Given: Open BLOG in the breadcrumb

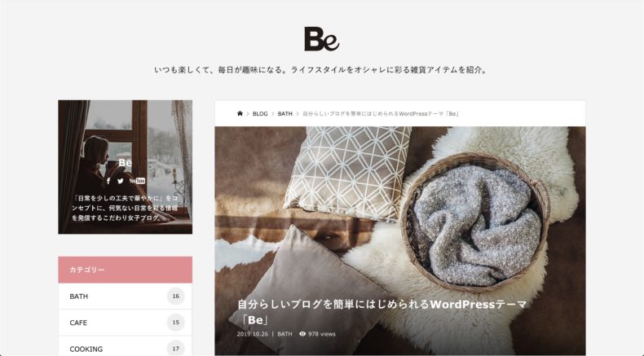Looking at the screenshot, I should pos(260,114).
